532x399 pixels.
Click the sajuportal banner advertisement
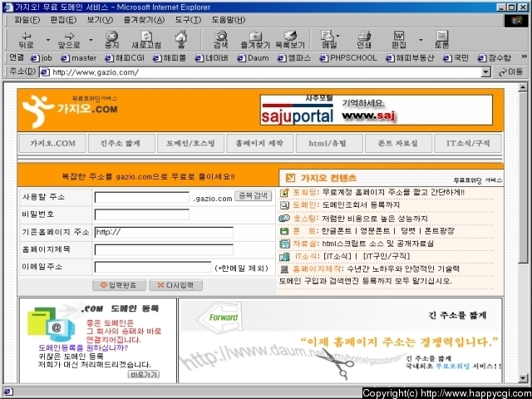[x=377, y=110]
